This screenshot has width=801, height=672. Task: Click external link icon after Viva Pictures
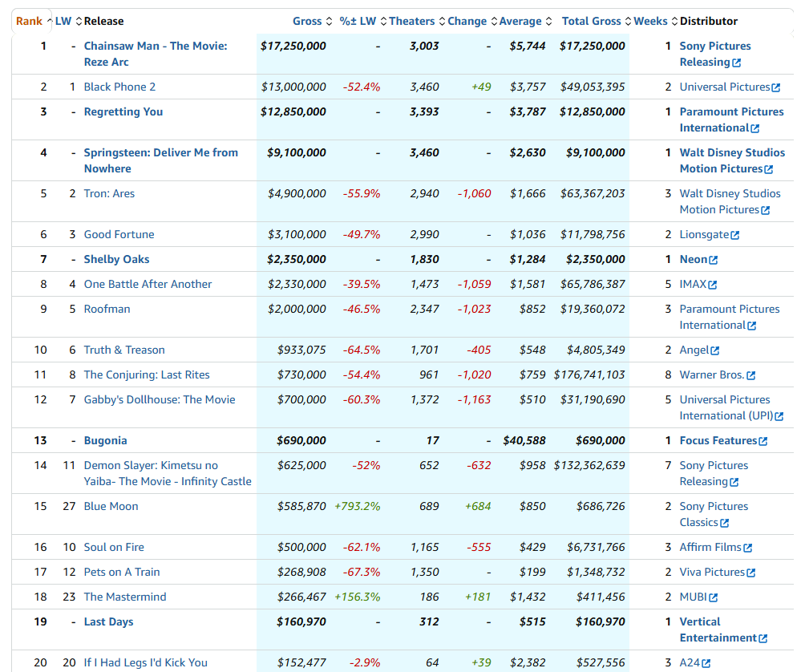750,573
